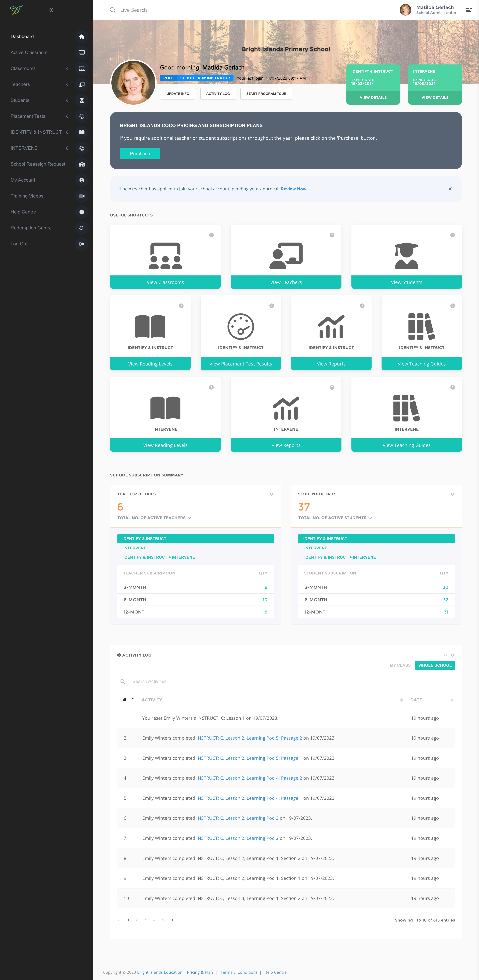This screenshot has width=479, height=980.
Task: Open the Active Classroom monitor icon
Action: click(81, 52)
